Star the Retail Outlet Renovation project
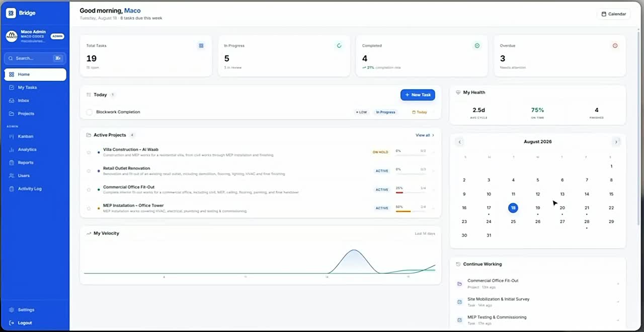 (x=89, y=171)
